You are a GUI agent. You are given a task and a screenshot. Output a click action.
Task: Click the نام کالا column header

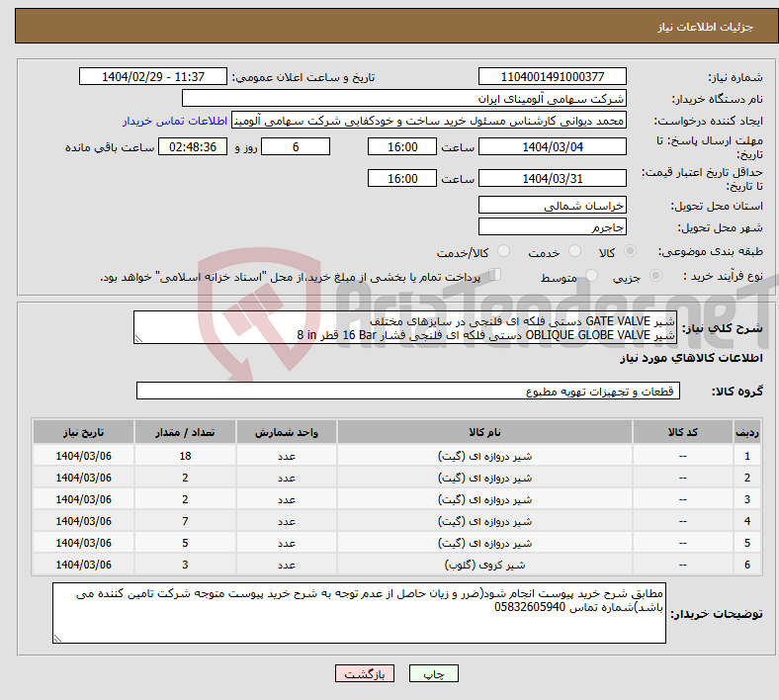click(x=484, y=432)
